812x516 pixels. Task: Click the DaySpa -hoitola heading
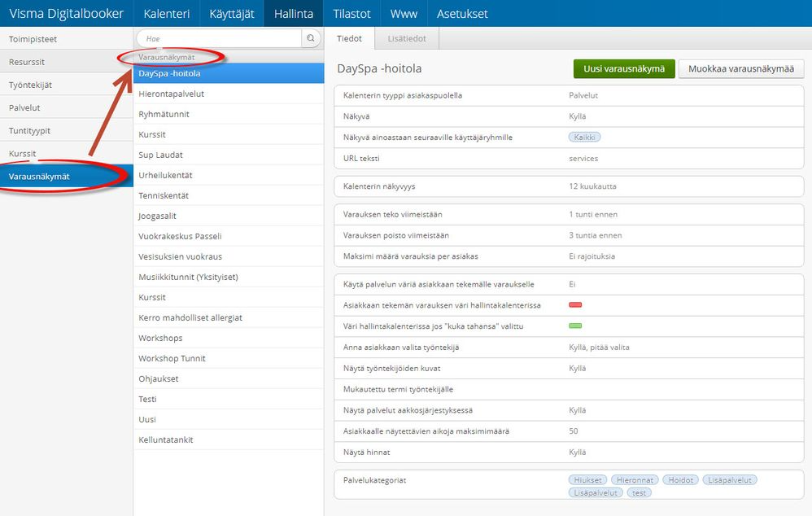pos(379,68)
